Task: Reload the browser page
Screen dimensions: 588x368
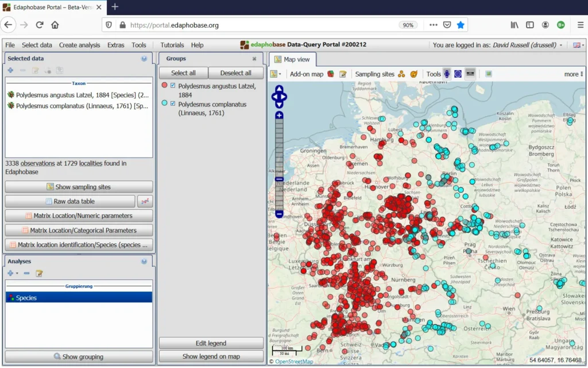Action: [40, 25]
